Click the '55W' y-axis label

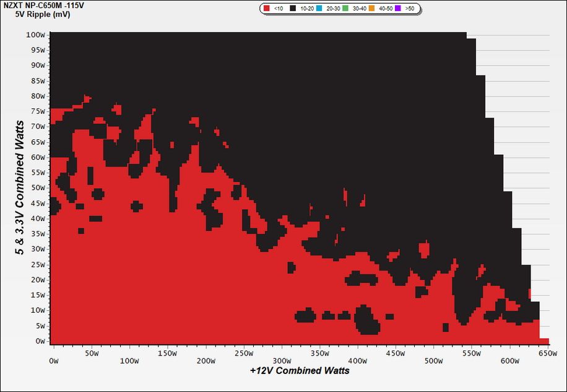pos(37,173)
